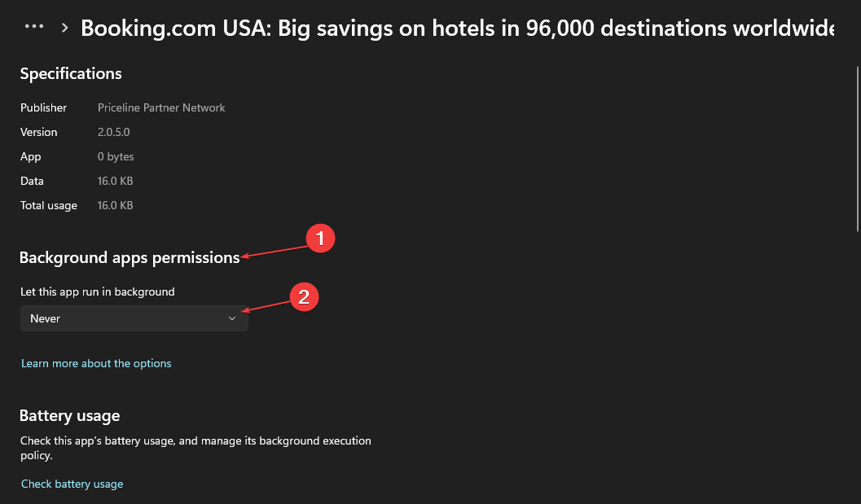Select the 0 bytes App size value
Image resolution: width=861 pixels, height=504 pixels.
click(x=116, y=156)
